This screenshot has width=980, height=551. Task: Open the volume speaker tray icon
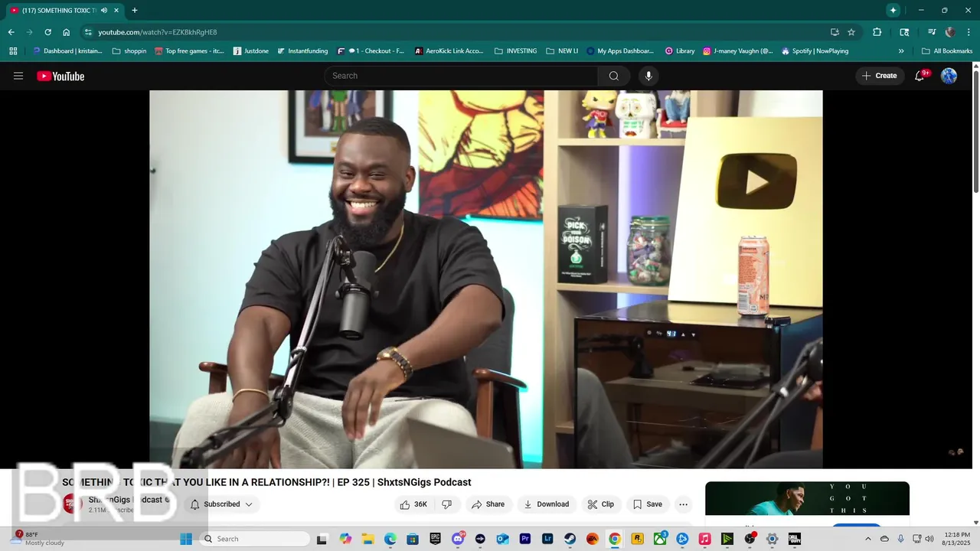click(x=929, y=539)
